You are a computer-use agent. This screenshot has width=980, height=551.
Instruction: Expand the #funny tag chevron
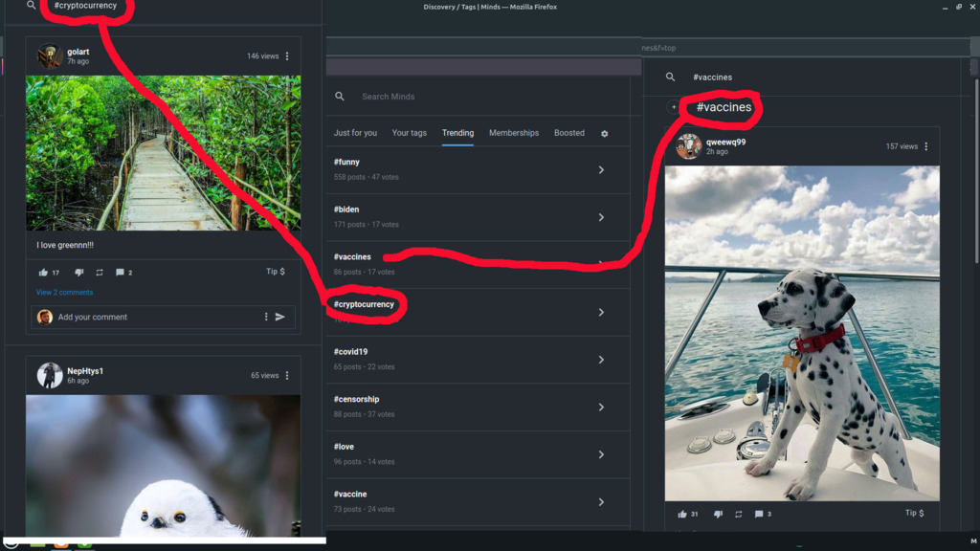click(601, 169)
